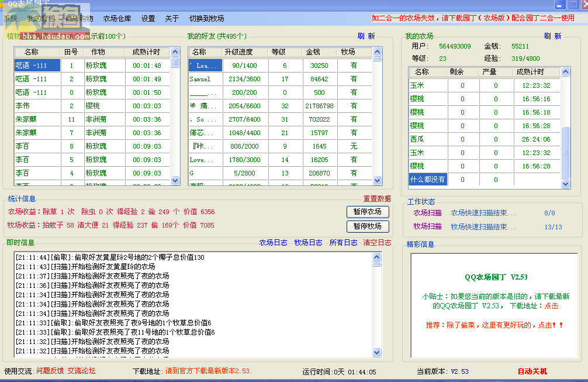588x382 pixels.
Task: Select friend Samuel in friends list
Action: click(x=280, y=79)
